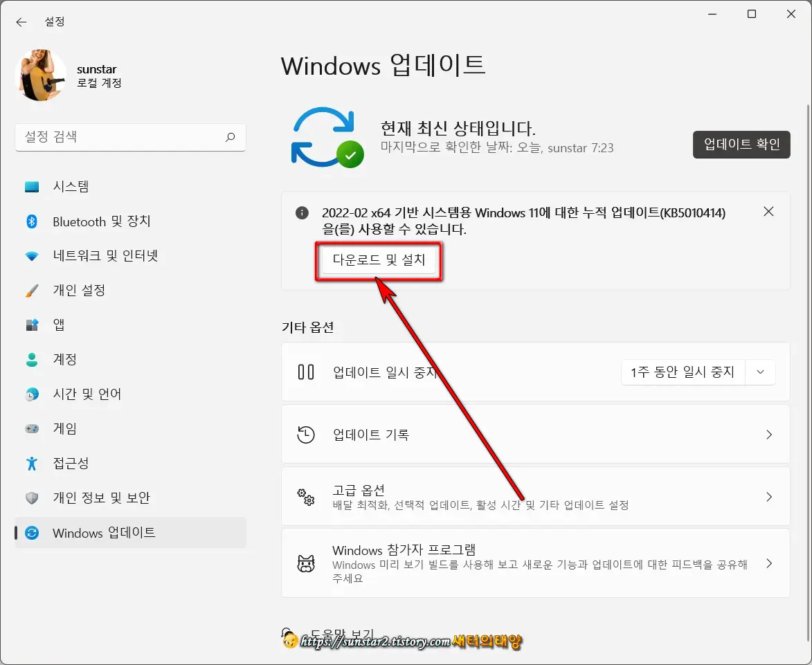
Task: Click the 설정 검색 search field
Action: pyautogui.click(x=130, y=137)
